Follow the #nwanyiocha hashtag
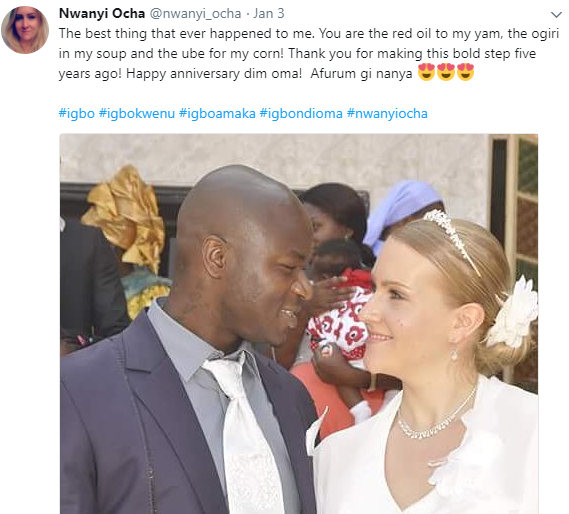 pyautogui.click(x=387, y=114)
